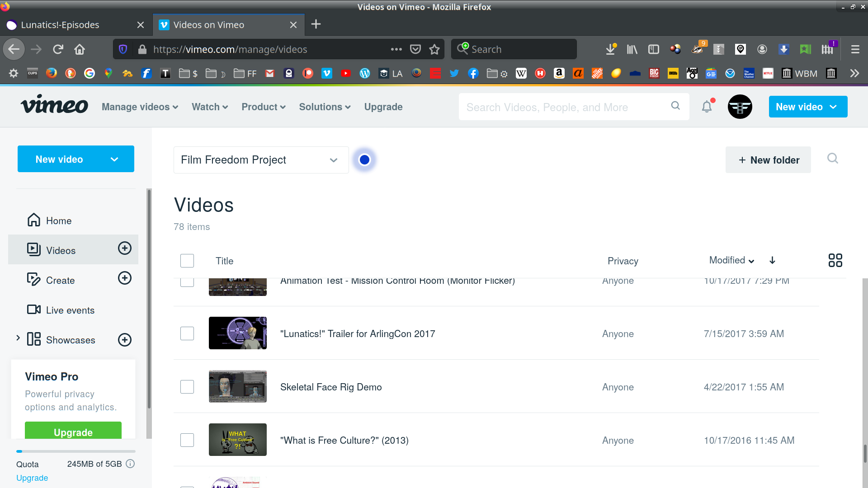This screenshot has width=868, height=488.
Task: Switch to grid view layout icon
Action: click(835, 260)
